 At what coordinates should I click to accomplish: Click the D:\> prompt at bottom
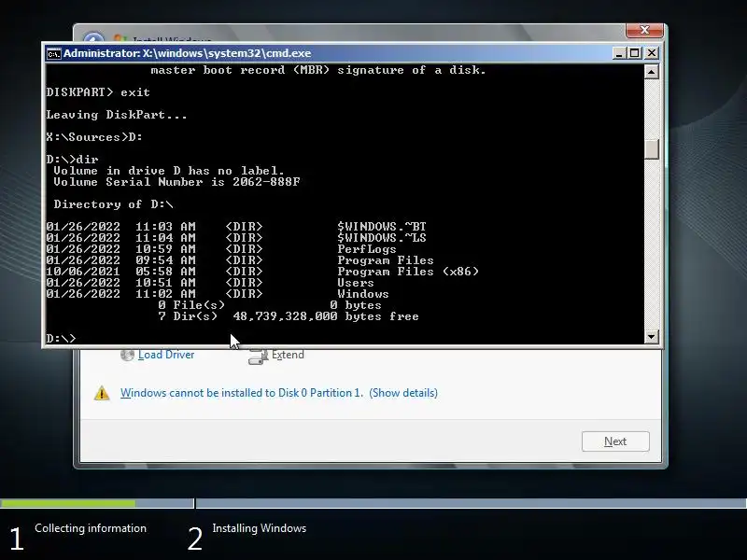tap(61, 339)
